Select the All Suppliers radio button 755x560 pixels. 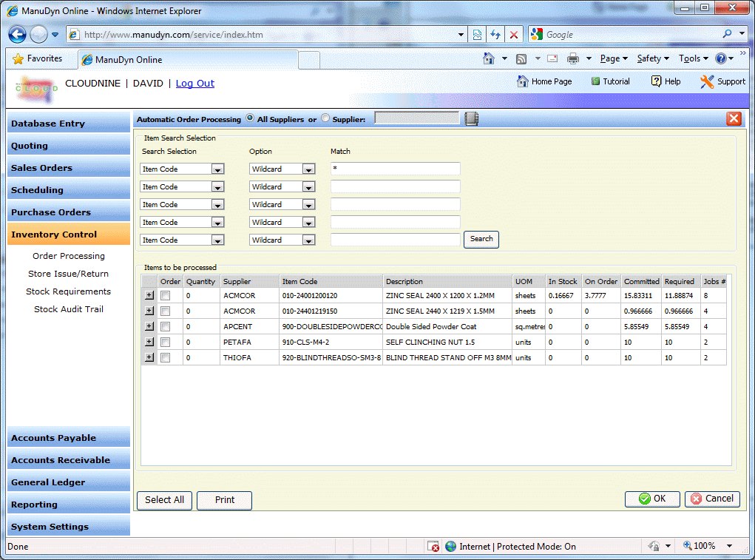pyautogui.click(x=250, y=118)
